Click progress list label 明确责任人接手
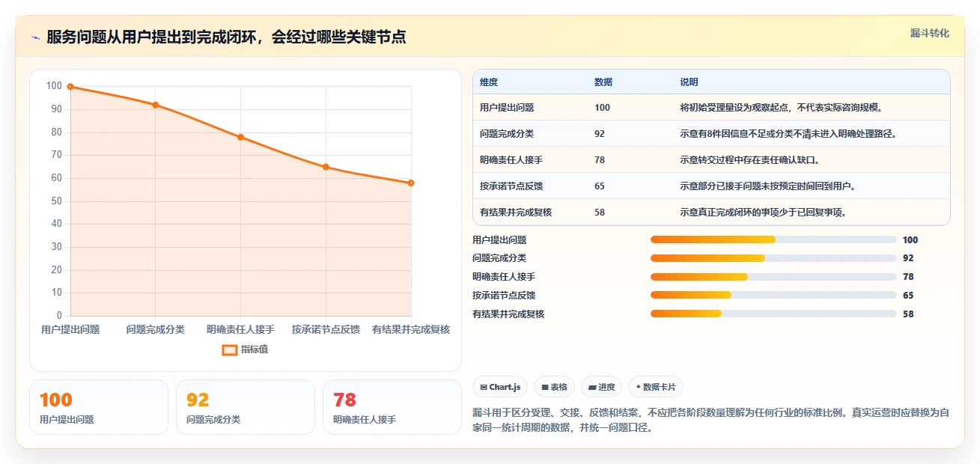Viewport: 980px width, 464px height. [504, 277]
